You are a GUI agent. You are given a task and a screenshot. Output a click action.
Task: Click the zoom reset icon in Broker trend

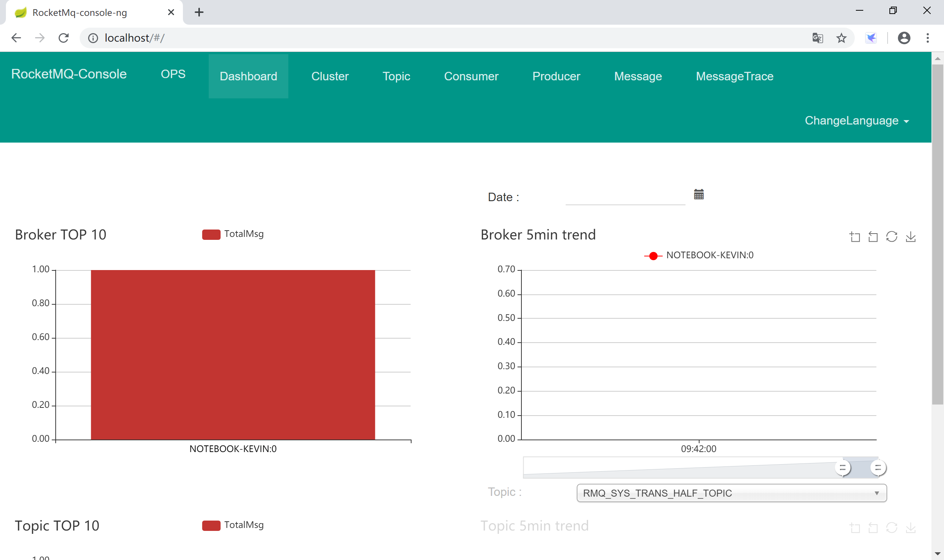point(873,237)
